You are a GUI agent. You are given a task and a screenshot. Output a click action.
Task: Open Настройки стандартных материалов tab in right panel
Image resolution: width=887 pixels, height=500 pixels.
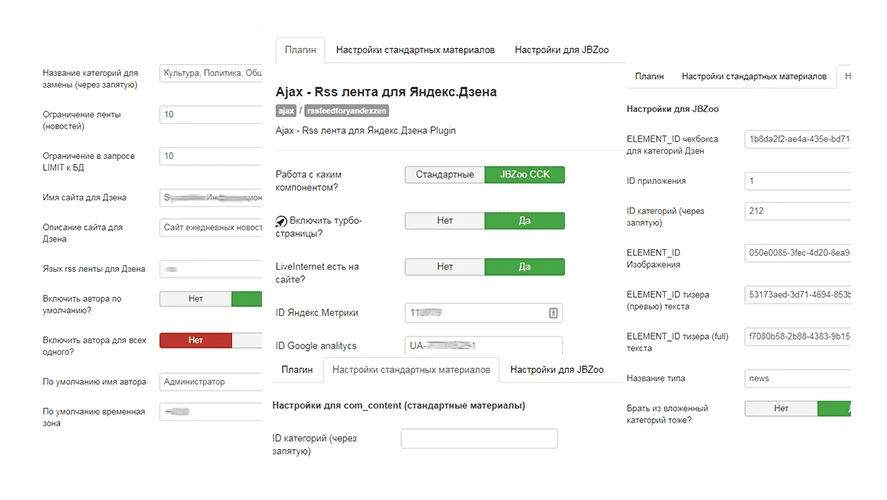point(754,76)
